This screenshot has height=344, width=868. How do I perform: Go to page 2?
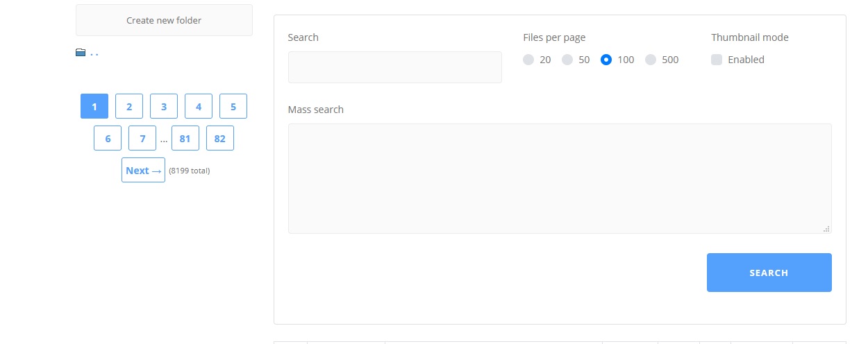[129, 106]
